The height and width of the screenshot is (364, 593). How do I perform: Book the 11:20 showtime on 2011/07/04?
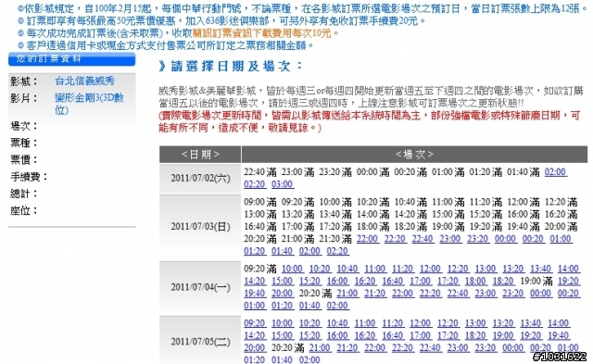tap(403, 269)
